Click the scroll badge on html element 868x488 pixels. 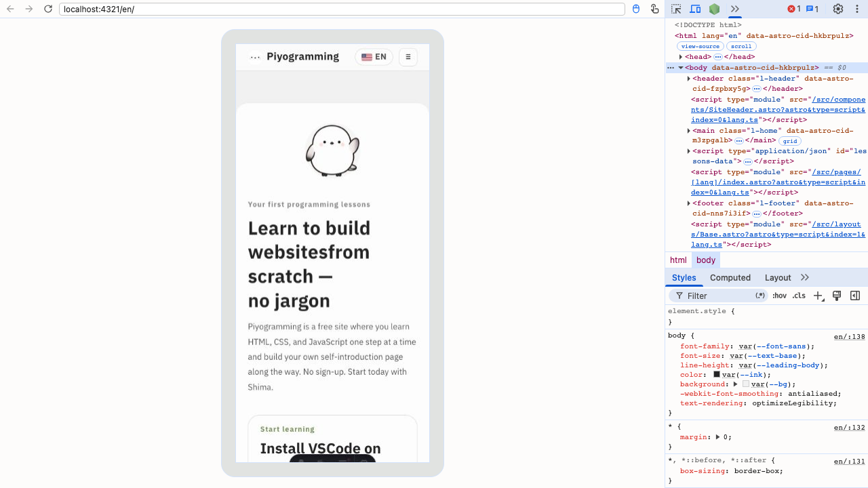pos(741,46)
